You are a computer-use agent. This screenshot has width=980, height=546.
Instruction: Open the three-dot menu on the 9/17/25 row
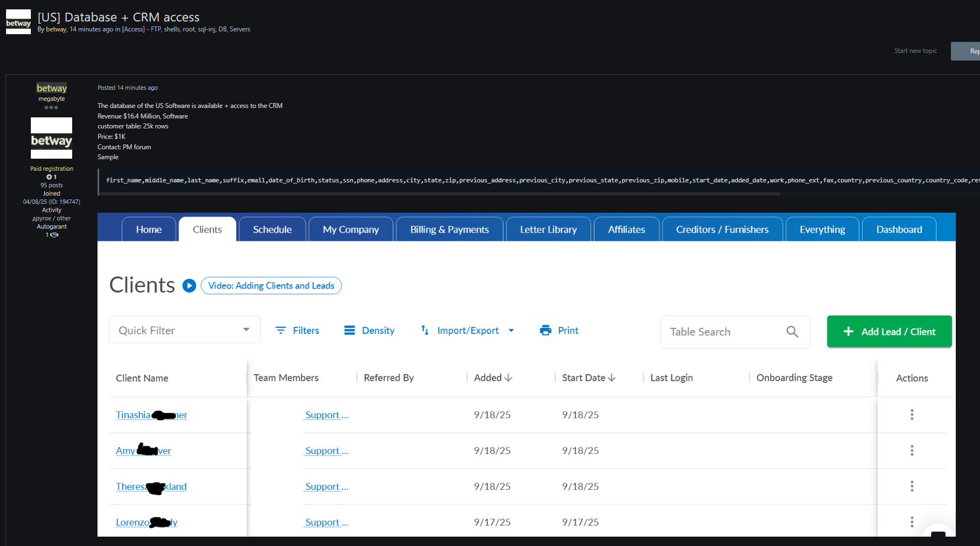click(912, 522)
